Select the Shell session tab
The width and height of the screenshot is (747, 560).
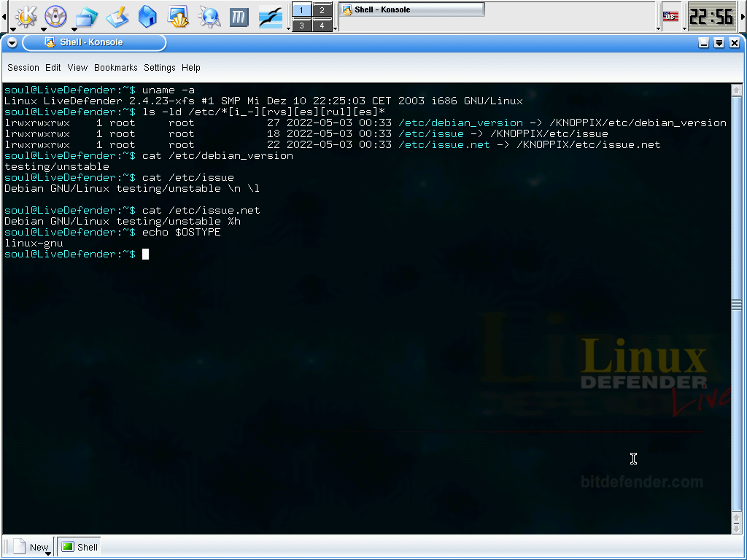click(80, 547)
